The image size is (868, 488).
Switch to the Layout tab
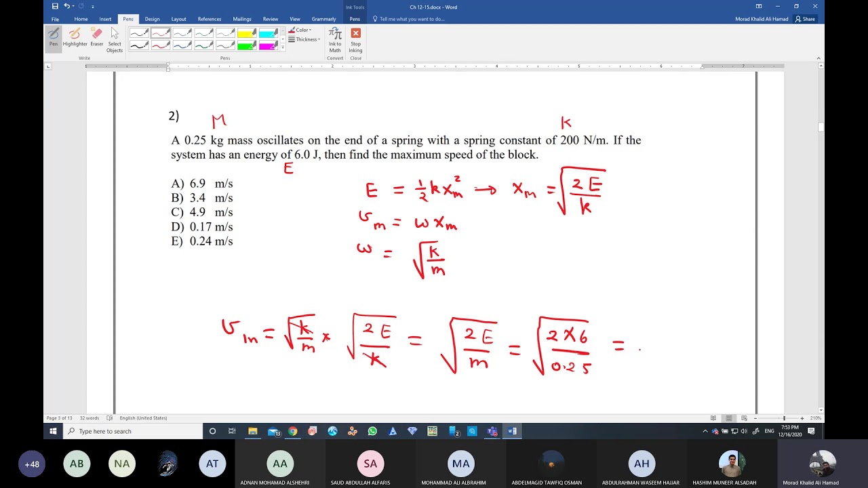(x=178, y=19)
